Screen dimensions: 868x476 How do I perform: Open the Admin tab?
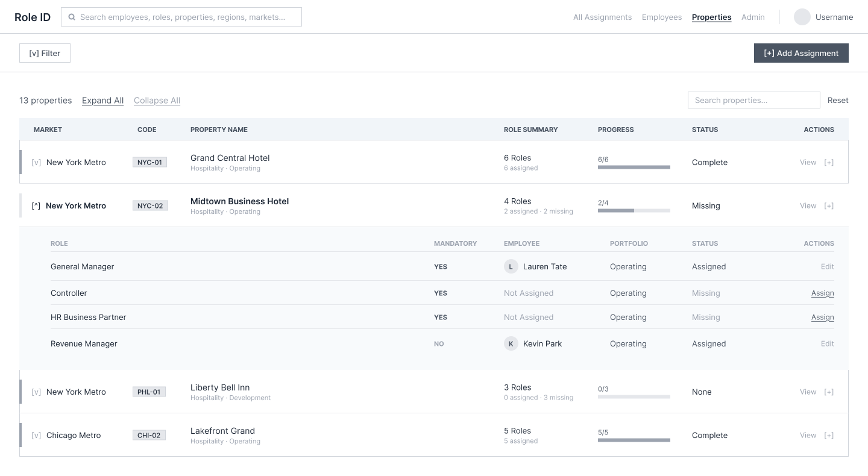(x=753, y=17)
